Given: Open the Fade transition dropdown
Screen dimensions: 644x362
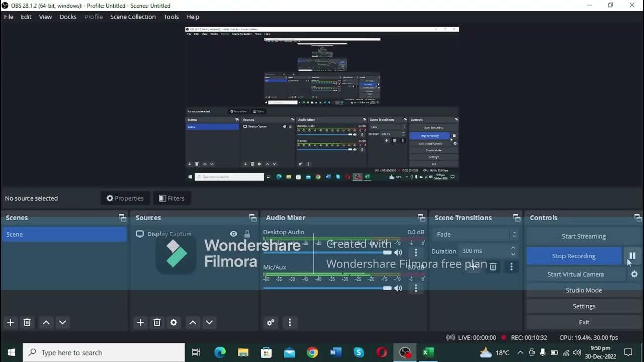Looking at the screenshot, I should tap(476, 234).
